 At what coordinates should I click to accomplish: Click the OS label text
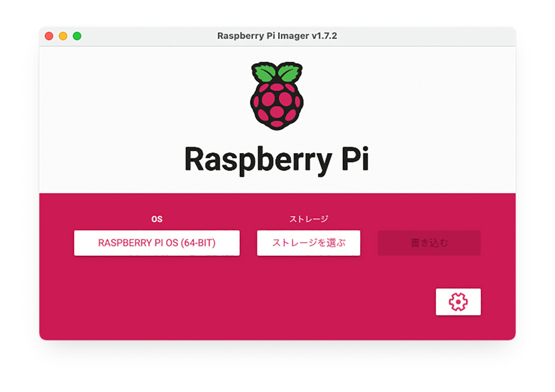(157, 219)
